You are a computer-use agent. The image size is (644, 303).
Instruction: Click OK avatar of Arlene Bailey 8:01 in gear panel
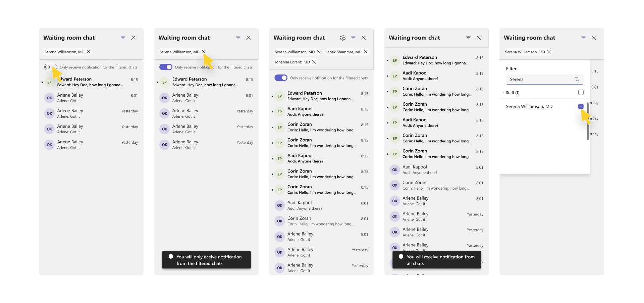(280, 237)
